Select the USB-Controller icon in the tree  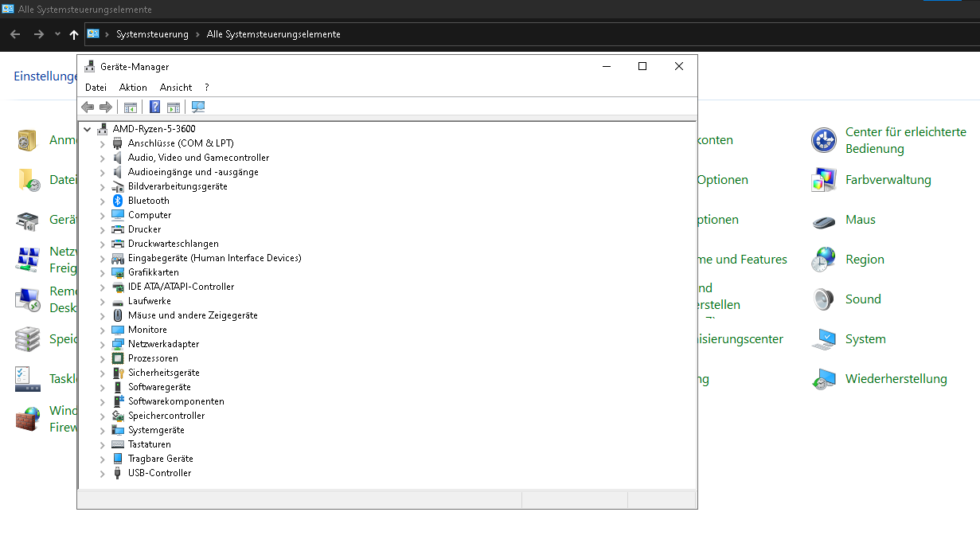(118, 473)
